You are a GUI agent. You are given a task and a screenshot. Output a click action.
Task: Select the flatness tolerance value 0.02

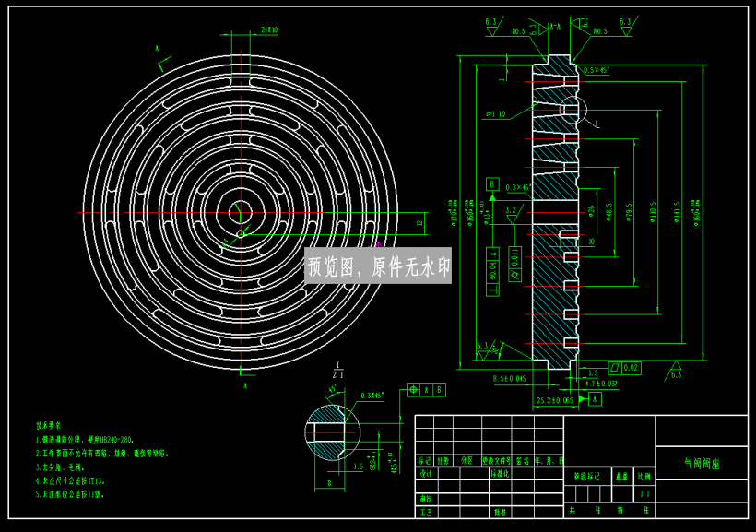pos(631,368)
